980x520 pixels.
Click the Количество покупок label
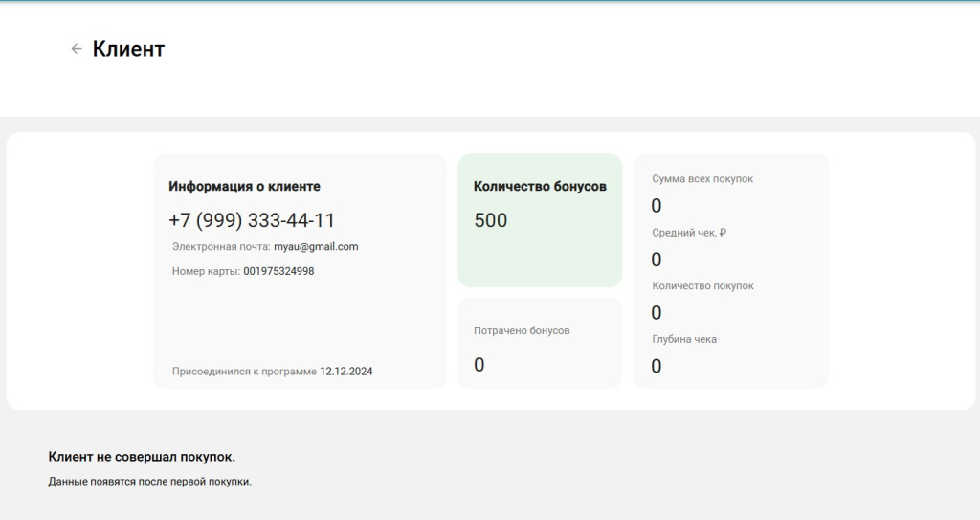pos(702,286)
